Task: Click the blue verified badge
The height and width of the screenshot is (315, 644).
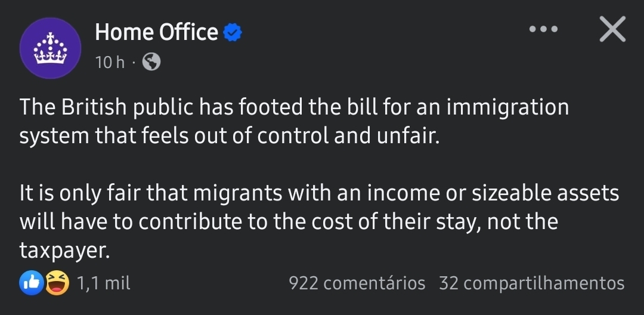Action: point(233,33)
